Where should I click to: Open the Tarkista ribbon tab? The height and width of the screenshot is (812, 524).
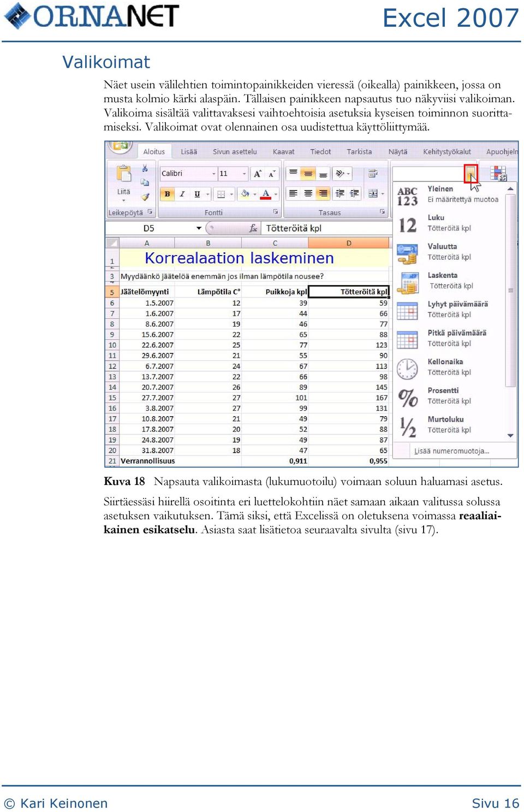click(x=359, y=152)
